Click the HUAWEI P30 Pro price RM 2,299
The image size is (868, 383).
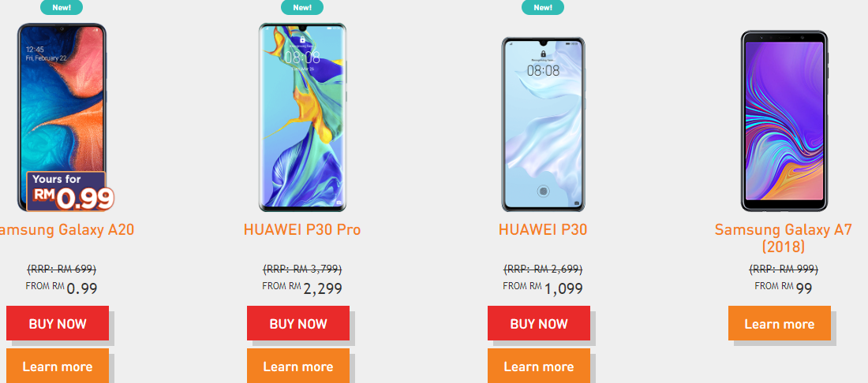tap(302, 288)
